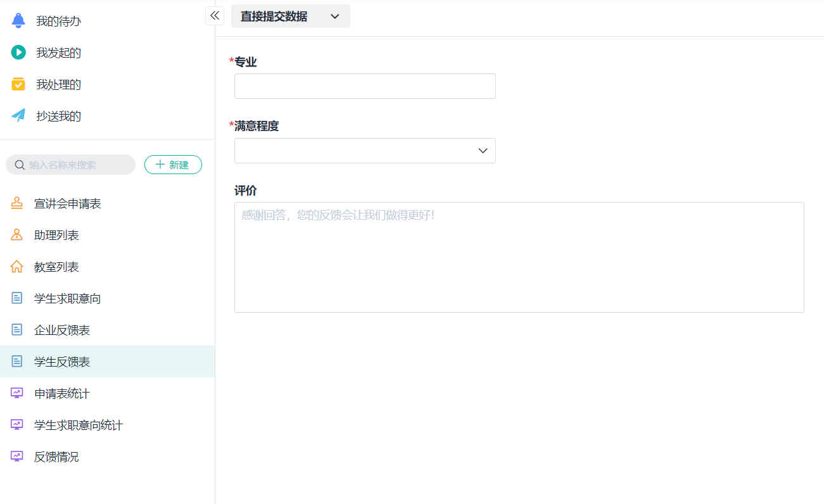824x504 pixels.
Task: Open the 反馈情况 dashboard
Action: [x=56, y=457]
